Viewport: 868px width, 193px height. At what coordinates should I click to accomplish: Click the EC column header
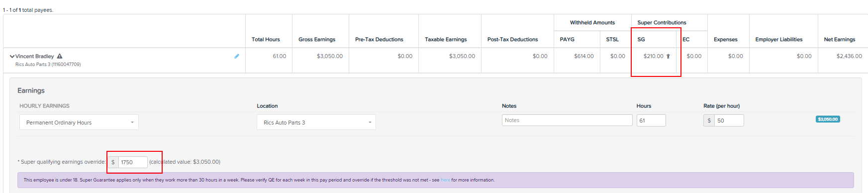(x=686, y=39)
